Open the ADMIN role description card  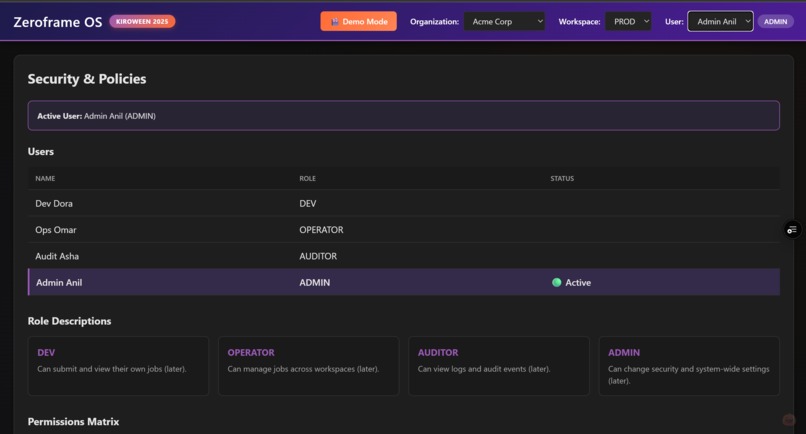click(689, 366)
